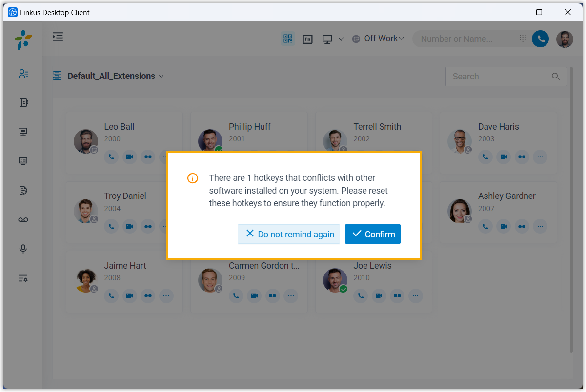Screen dimensions: 586x392
Task: Expand the device mode dropdown arrow
Action: tap(341, 39)
